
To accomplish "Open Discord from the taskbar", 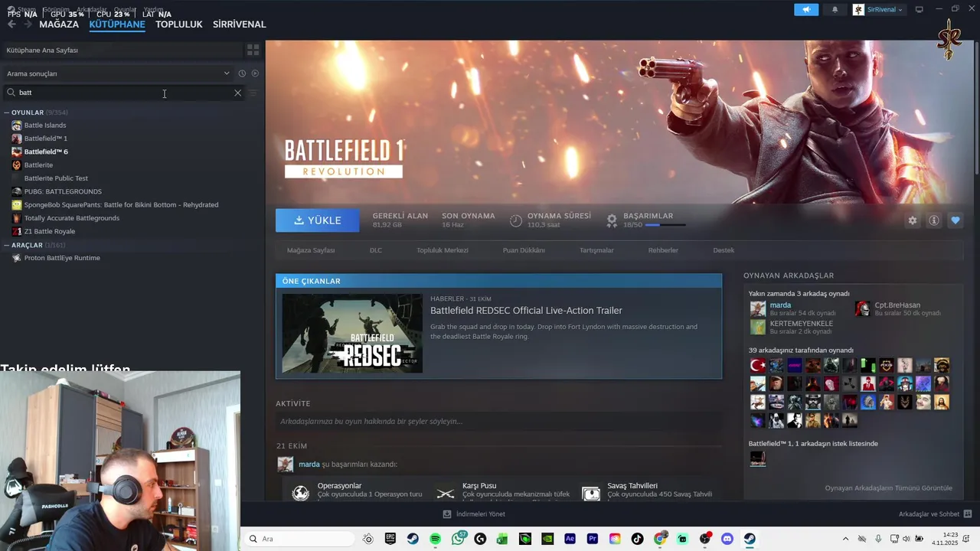I will point(727,539).
